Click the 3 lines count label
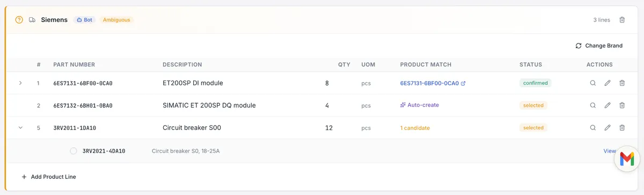 pyautogui.click(x=602, y=20)
